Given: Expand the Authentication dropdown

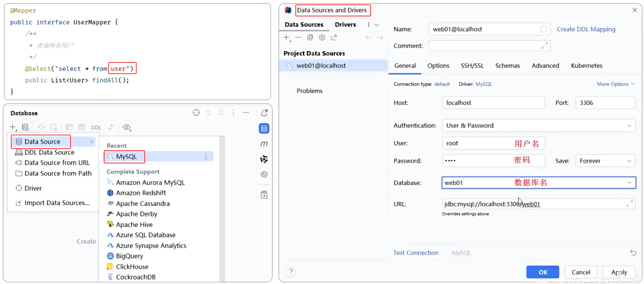Looking at the screenshot, I should pyautogui.click(x=629, y=126).
